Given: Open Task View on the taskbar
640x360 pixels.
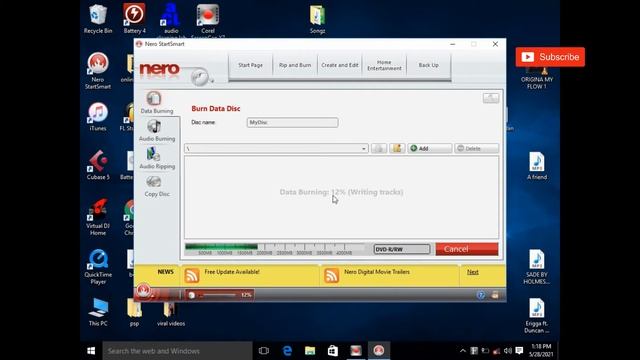Looking at the screenshot, I should click(264, 351).
